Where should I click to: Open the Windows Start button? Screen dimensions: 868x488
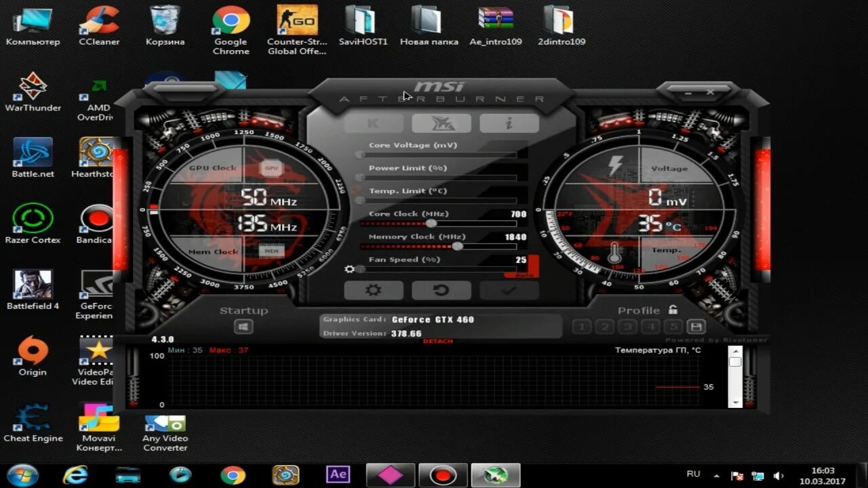click(x=23, y=474)
